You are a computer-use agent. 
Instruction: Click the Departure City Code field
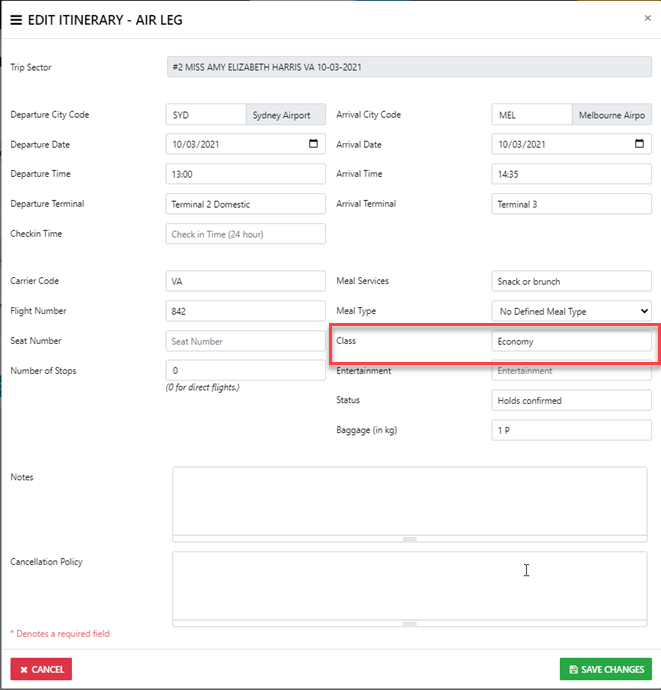click(205, 115)
